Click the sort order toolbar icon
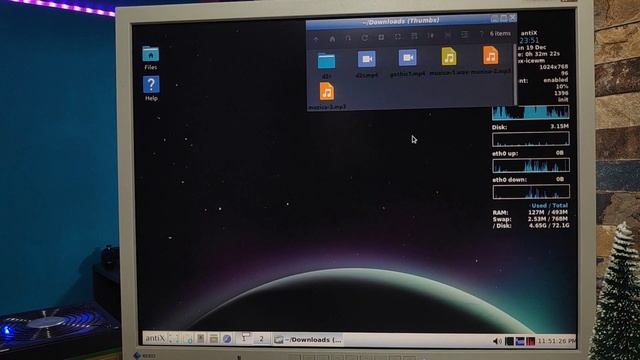This screenshot has width=640, height=360. [x=431, y=36]
